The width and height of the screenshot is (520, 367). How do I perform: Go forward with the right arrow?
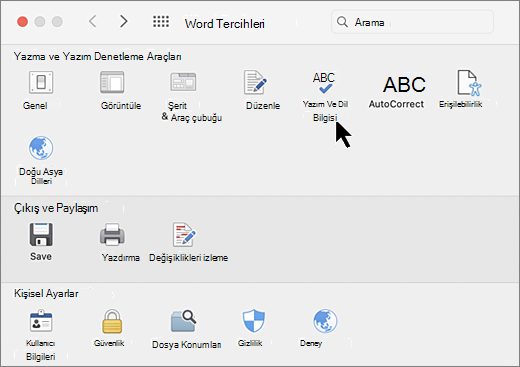(x=124, y=21)
